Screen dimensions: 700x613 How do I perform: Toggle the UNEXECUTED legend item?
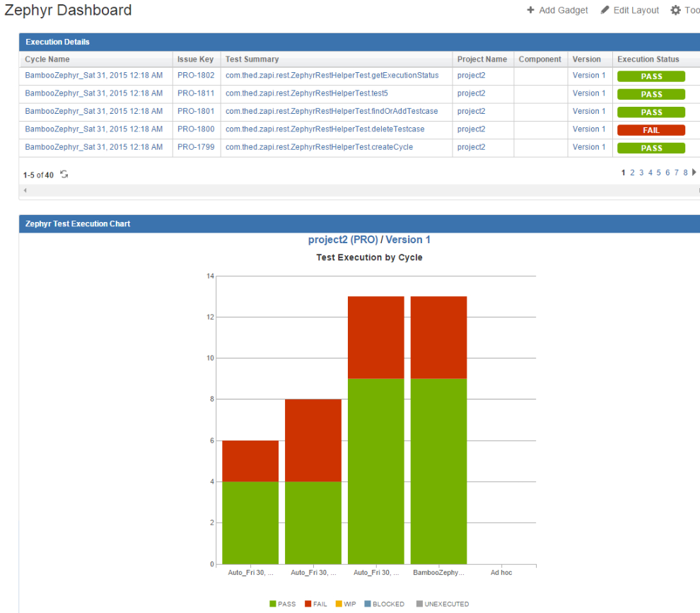(x=441, y=604)
